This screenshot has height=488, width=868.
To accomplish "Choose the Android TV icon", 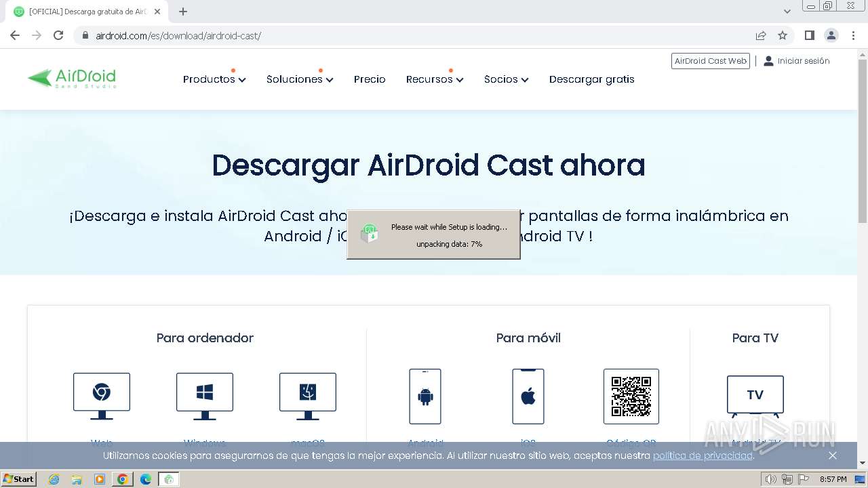I will point(755,396).
